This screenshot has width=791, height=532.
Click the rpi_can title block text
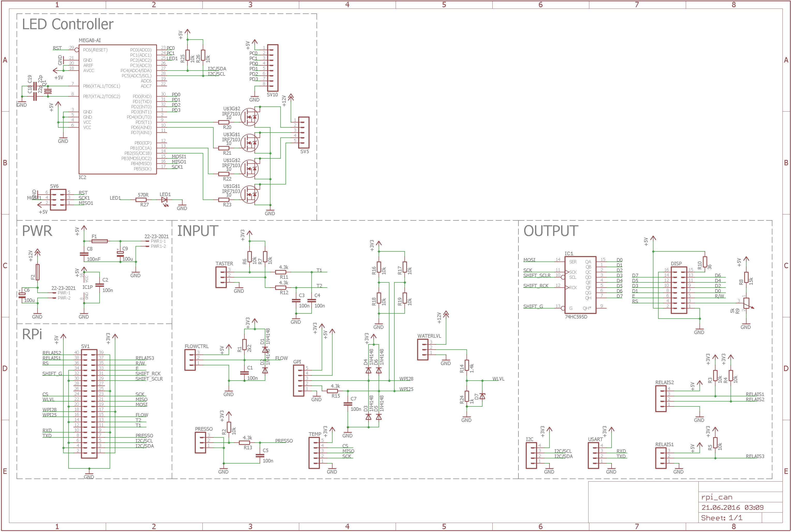(x=717, y=497)
